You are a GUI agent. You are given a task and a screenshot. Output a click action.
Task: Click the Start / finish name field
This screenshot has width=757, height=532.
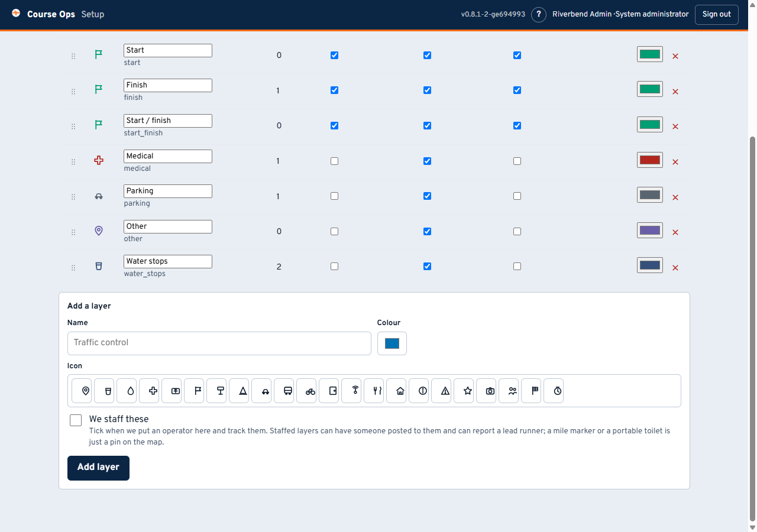(x=168, y=121)
